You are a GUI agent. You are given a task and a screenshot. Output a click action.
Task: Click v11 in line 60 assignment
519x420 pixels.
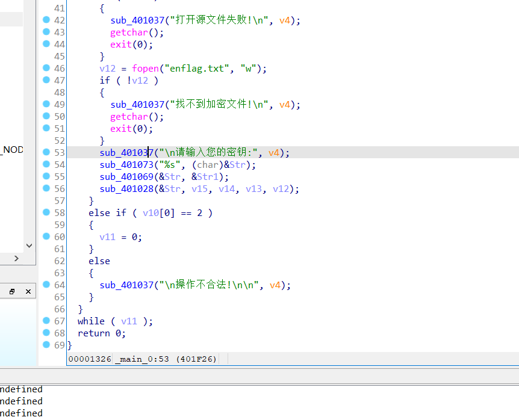[108, 237]
